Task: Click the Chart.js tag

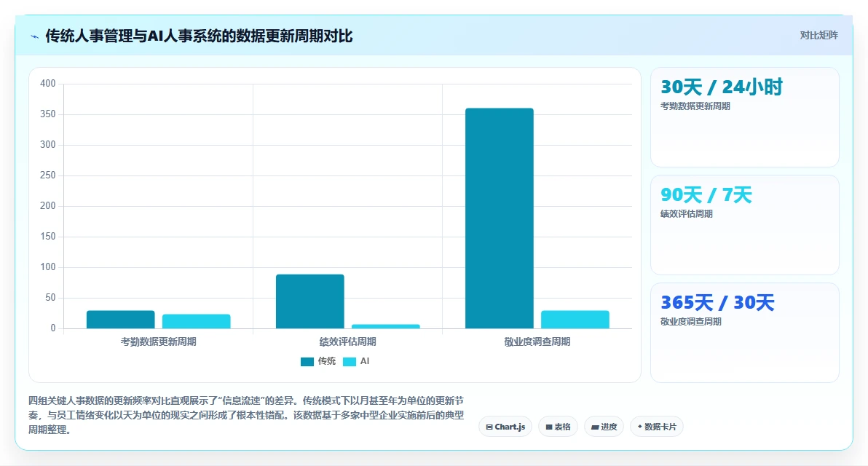Action: pos(505,427)
